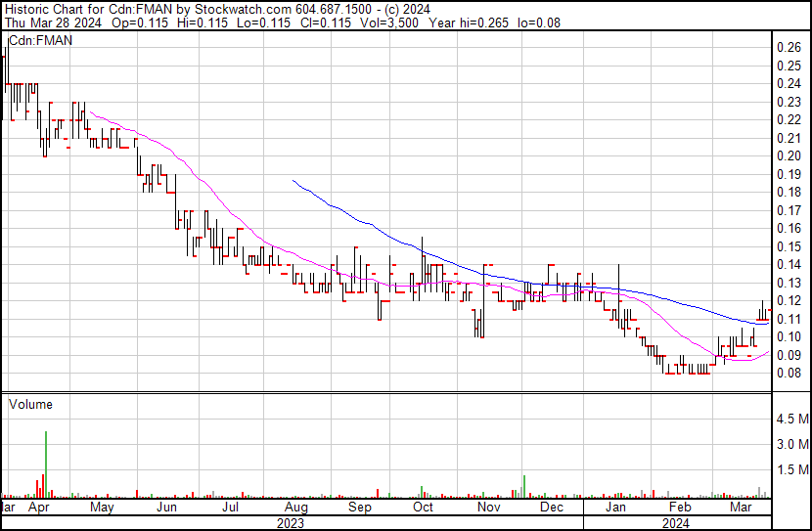This screenshot has width=812, height=531.
Task: Click the 2023 year label
Action: (291, 523)
